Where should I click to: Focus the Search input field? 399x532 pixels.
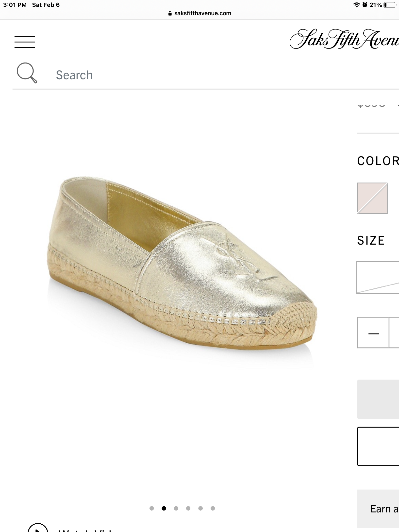click(172, 75)
